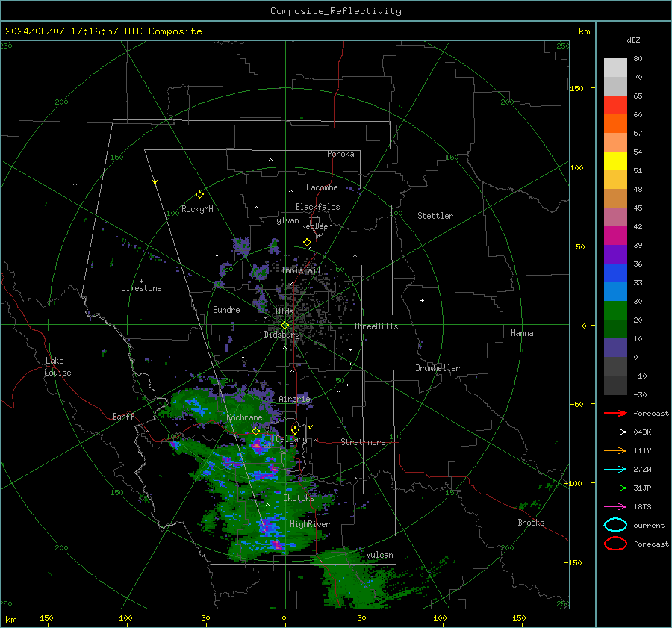Click the Lacombe town label

point(322,187)
